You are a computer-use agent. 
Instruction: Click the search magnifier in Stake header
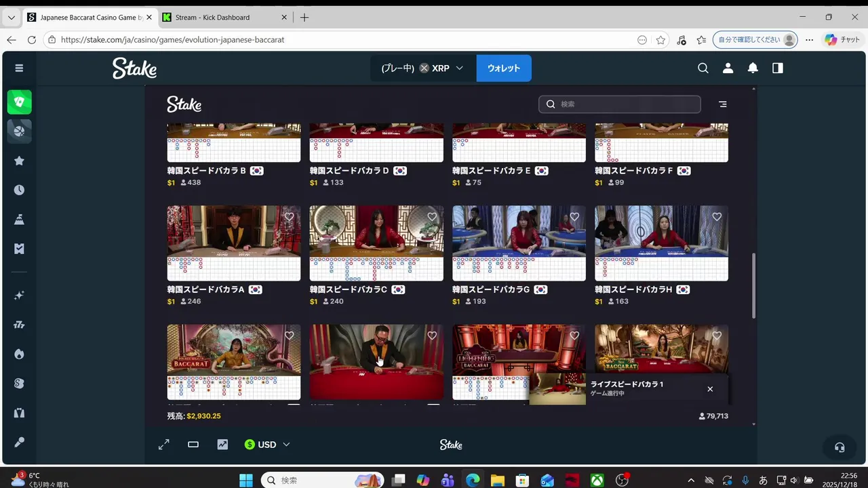pyautogui.click(x=703, y=68)
